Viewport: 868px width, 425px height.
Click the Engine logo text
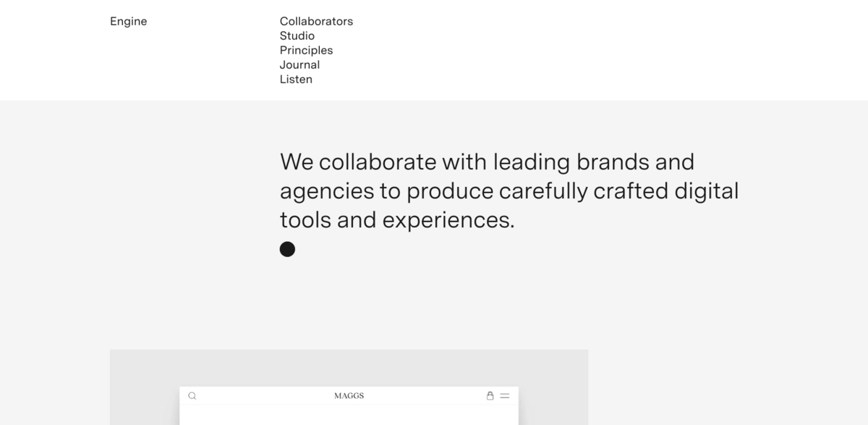128,22
